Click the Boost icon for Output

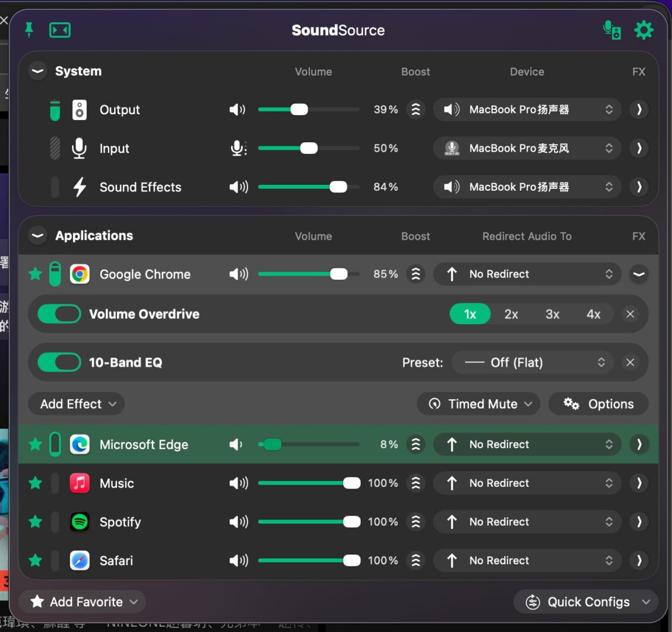[x=416, y=109]
